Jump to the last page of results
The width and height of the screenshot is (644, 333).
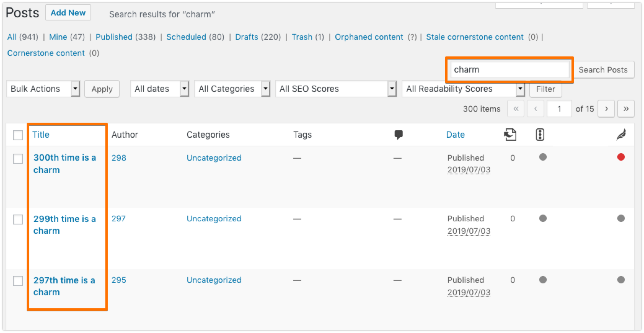click(626, 109)
